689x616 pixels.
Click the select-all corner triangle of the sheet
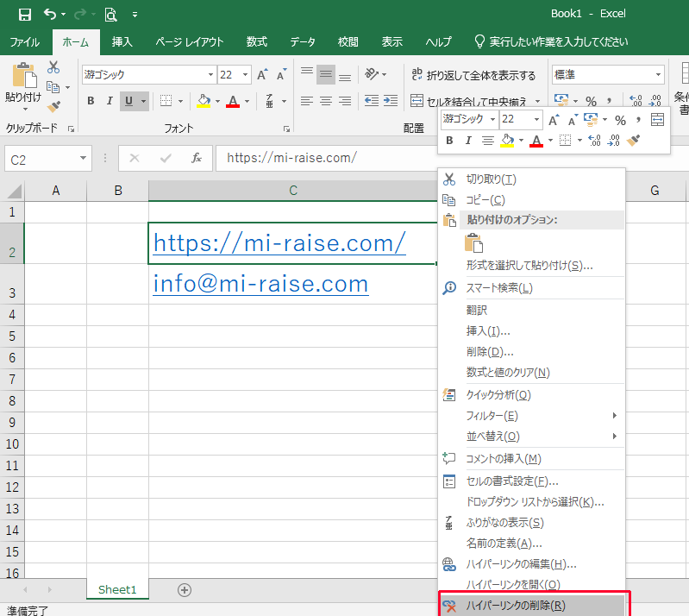[14, 192]
